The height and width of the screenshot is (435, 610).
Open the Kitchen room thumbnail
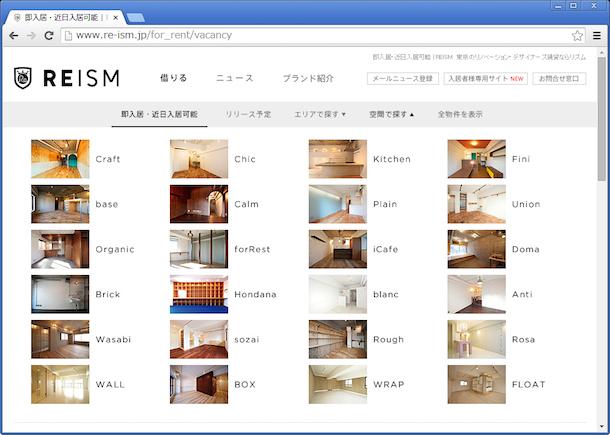(338, 159)
